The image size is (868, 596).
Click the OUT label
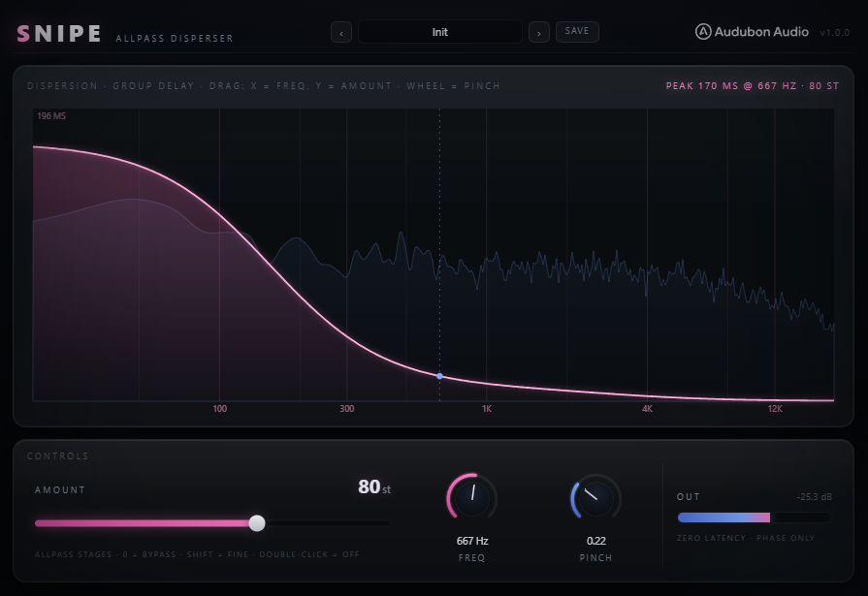click(x=688, y=497)
